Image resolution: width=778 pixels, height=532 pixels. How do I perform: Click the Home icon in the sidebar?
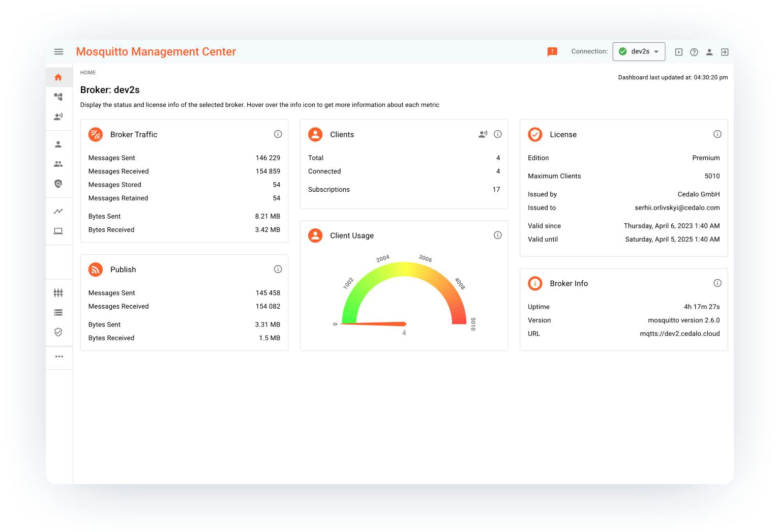pyautogui.click(x=58, y=77)
